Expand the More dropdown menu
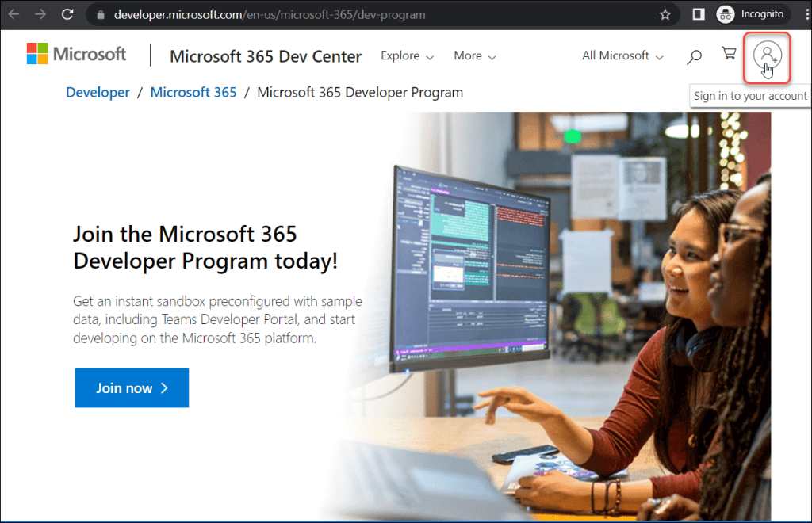The height and width of the screenshot is (523, 812). 475,56
